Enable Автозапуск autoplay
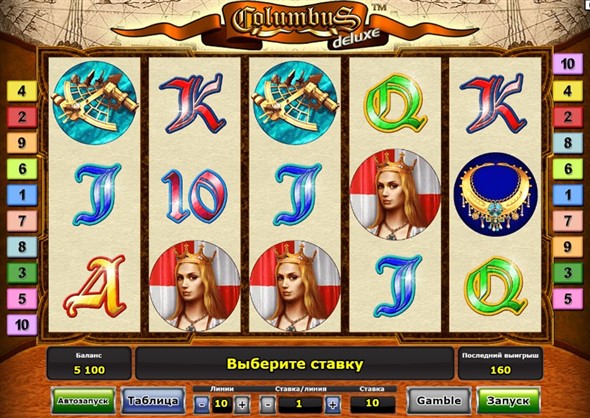 [83, 401]
